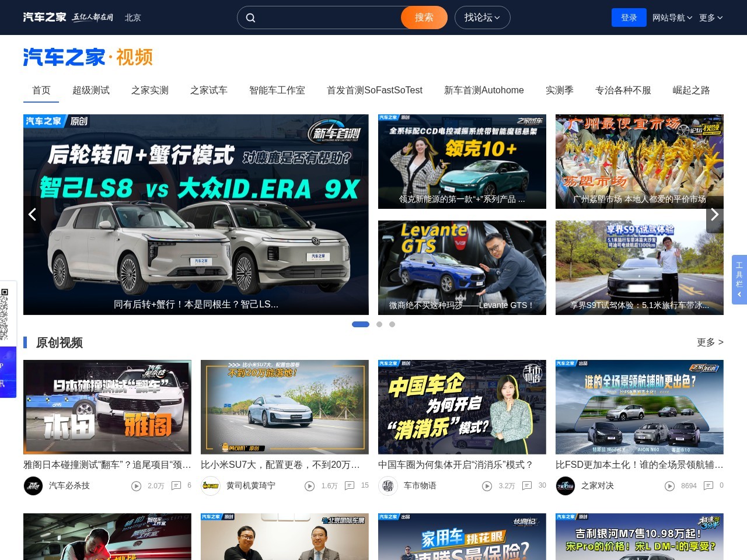Open the 黄司机黄琦宁 channel avatar

click(x=211, y=486)
